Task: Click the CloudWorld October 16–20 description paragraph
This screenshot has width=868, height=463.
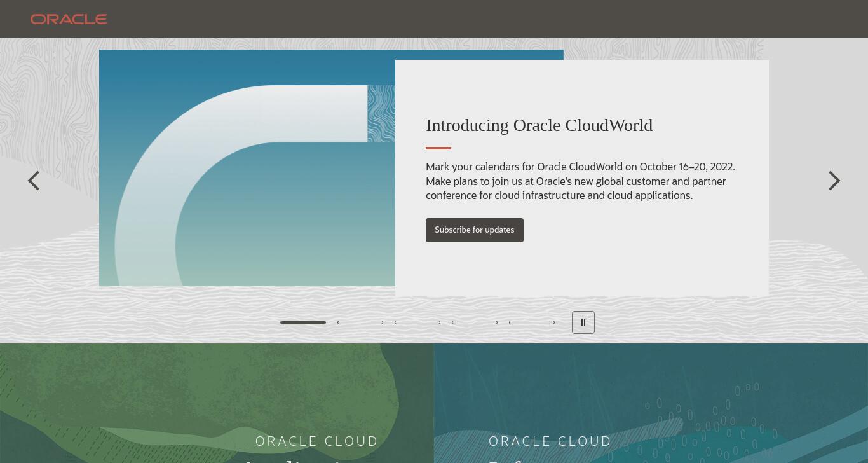Action: (580, 181)
